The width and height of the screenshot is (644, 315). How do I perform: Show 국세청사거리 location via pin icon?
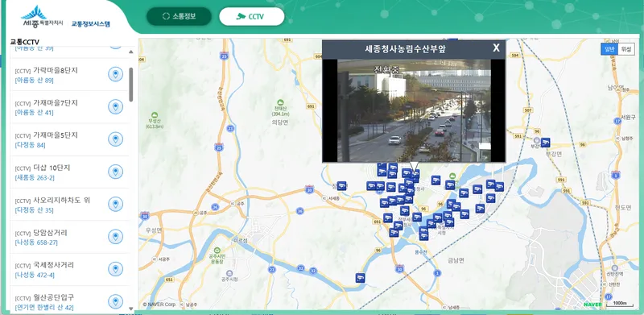coord(115,269)
